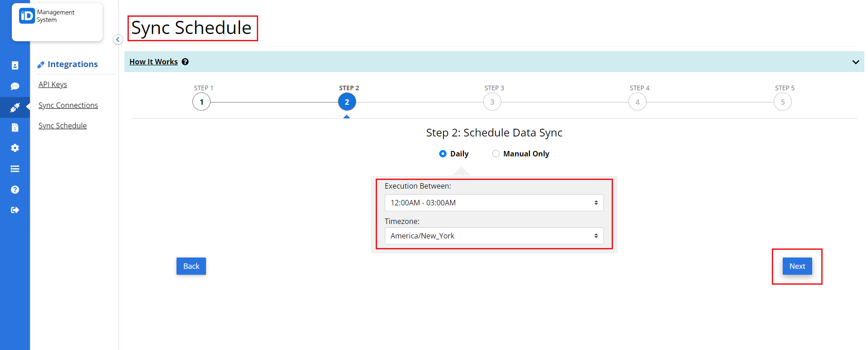Screen dimensions: 868x350
Task: Open the API Keys link
Action: pos(53,84)
